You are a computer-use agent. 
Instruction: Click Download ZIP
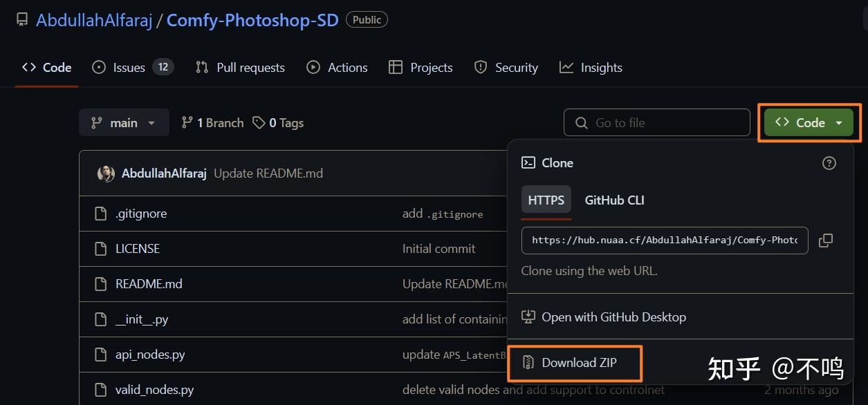578,363
